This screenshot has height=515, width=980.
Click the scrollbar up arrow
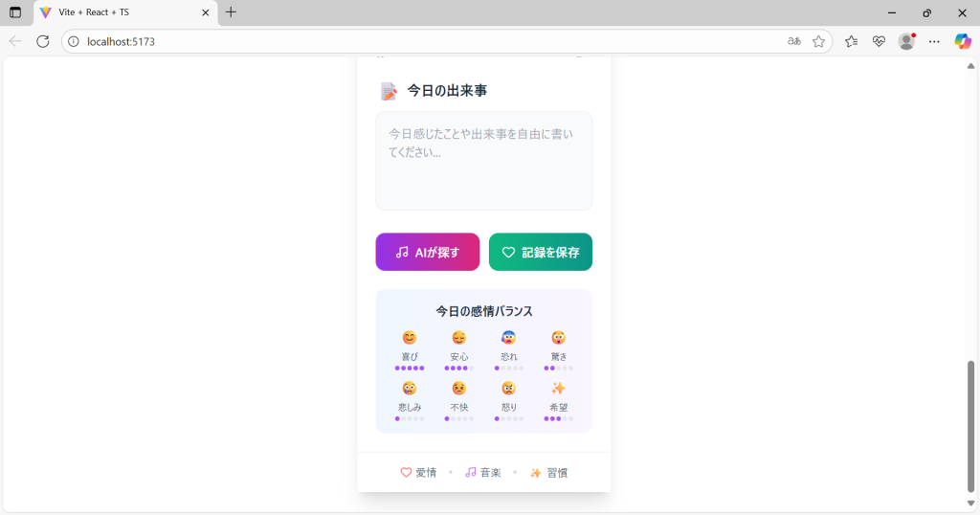(970, 66)
